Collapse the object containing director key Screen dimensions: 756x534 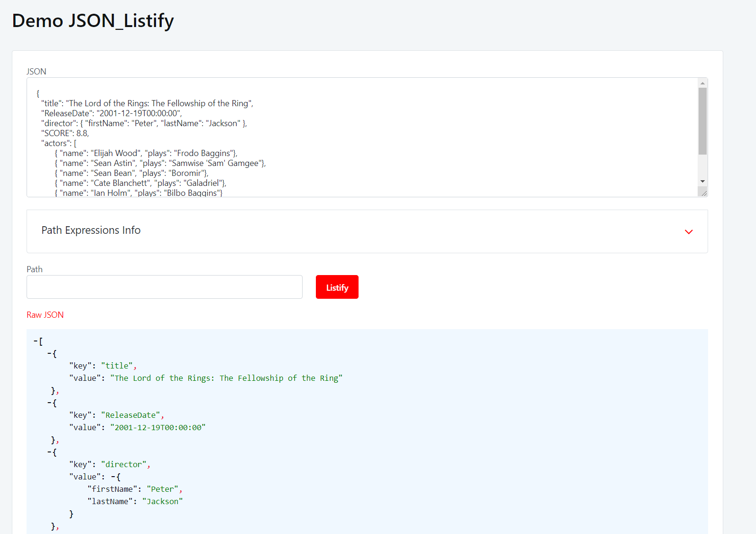pos(49,452)
